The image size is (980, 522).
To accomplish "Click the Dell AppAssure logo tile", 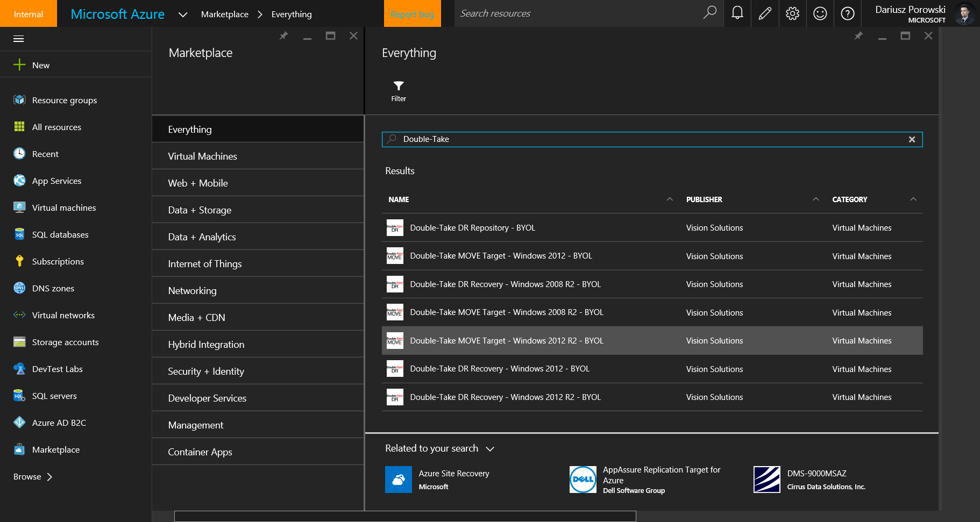I will [x=583, y=480].
